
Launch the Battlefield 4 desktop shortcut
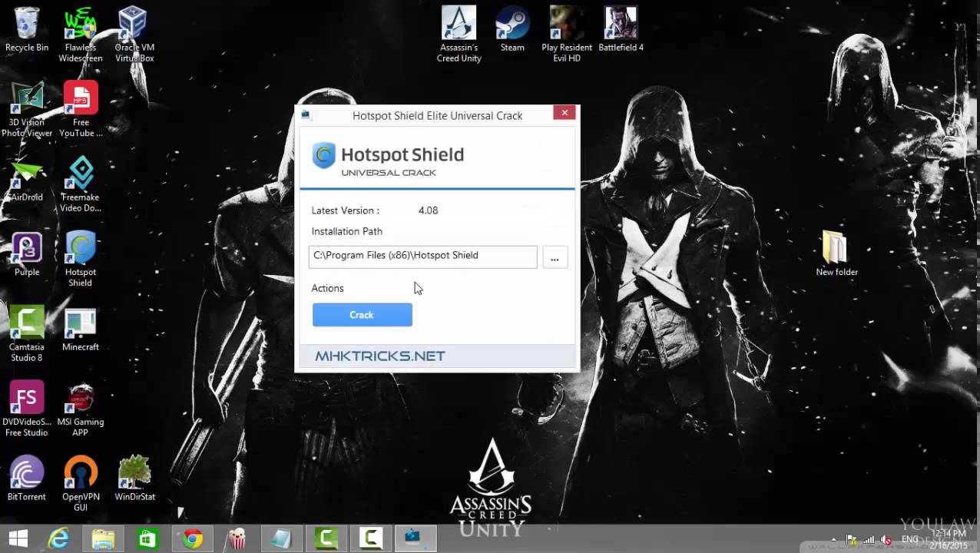coord(621,29)
